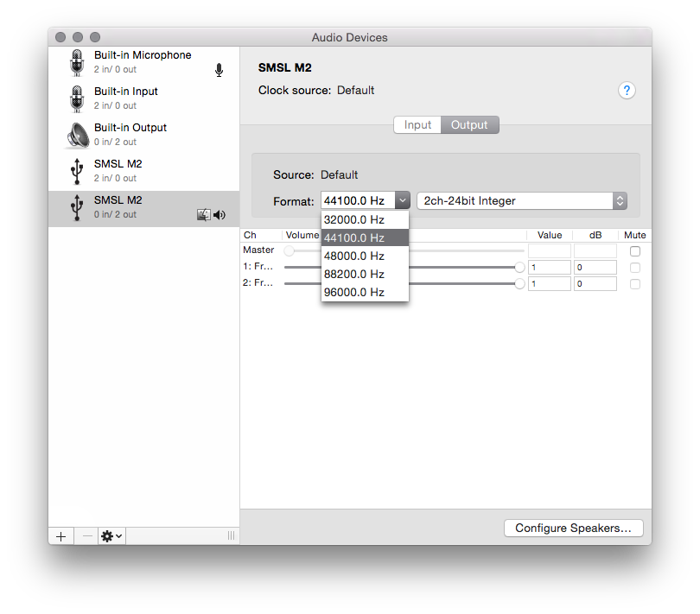Select Built-in Output in device list
The width and height of the screenshot is (700, 614).
(x=143, y=135)
